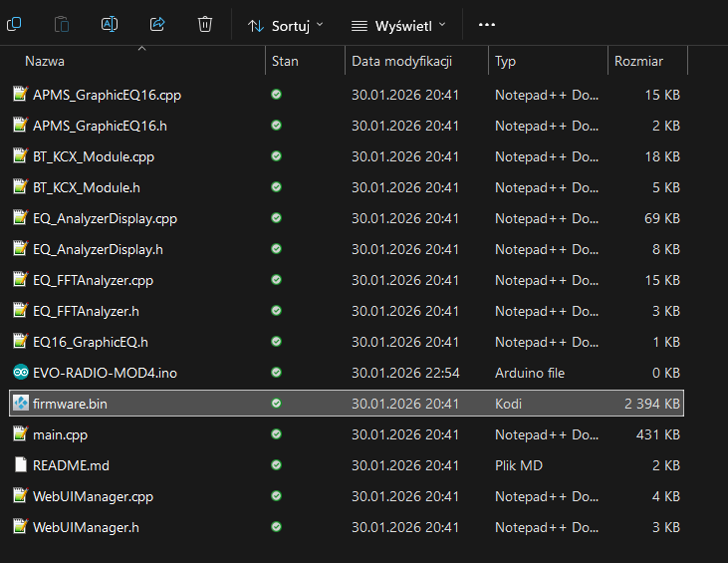
Task: Click the Arduino icon of EVO-RADIO-MOD4.ino
Action: point(20,373)
